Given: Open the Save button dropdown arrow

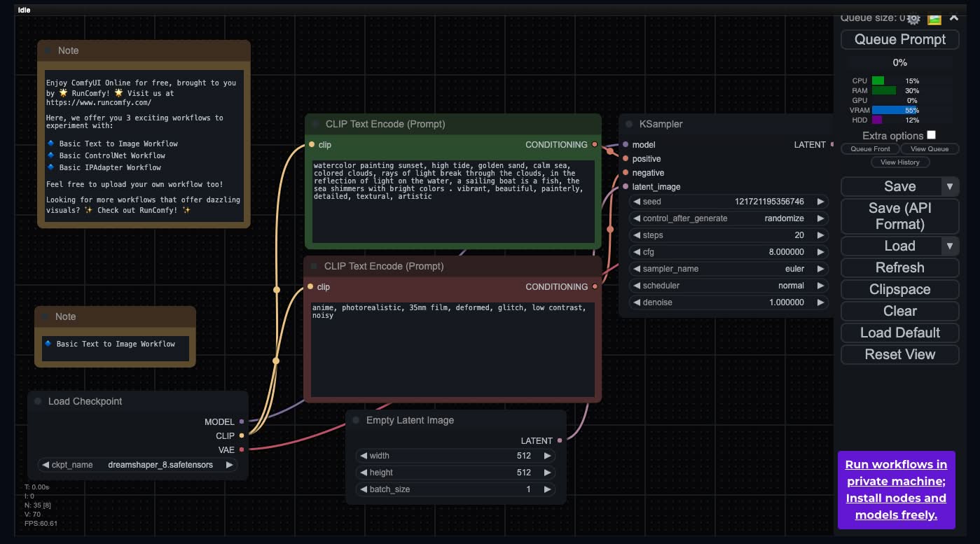Looking at the screenshot, I should click(x=949, y=186).
